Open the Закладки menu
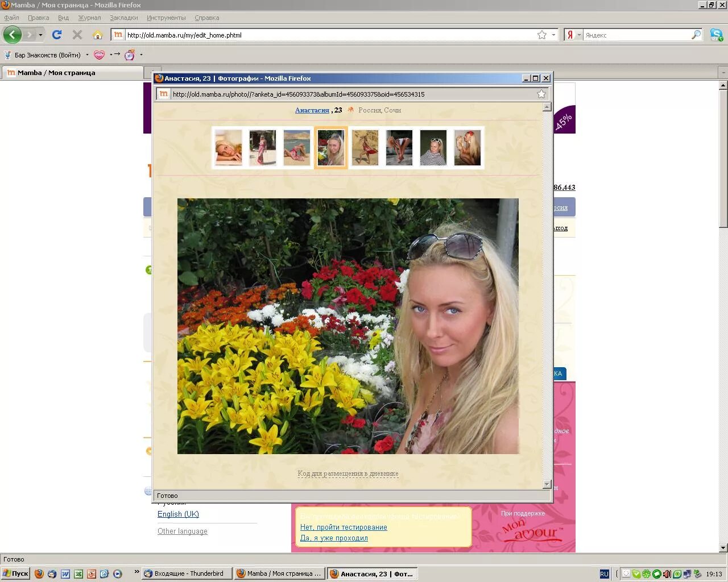Screen dimensions: 728x582 click(x=123, y=18)
